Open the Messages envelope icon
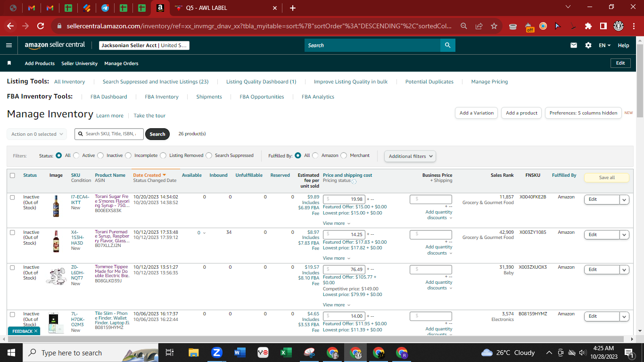Image resolution: width=644 pixels, height=362 pixels. tap(574, 45)
